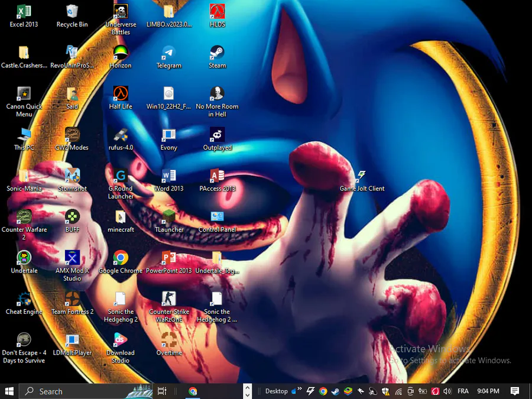Open the Windows Security shield tray icon
The image size is (532, 399).
click(385, 391)
